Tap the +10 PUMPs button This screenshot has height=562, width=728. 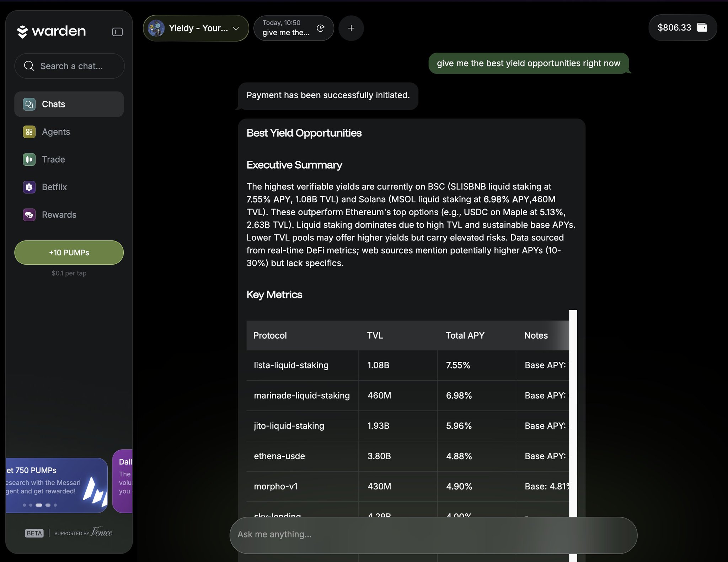coord(69,253)
